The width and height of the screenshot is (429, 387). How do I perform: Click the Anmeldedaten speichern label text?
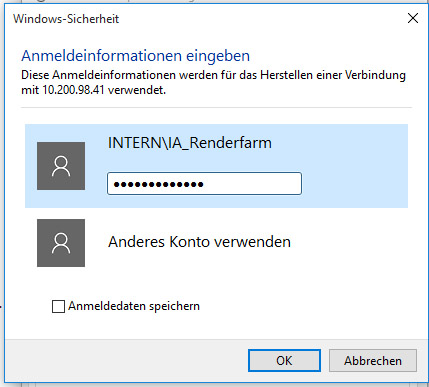pos(134,306)
